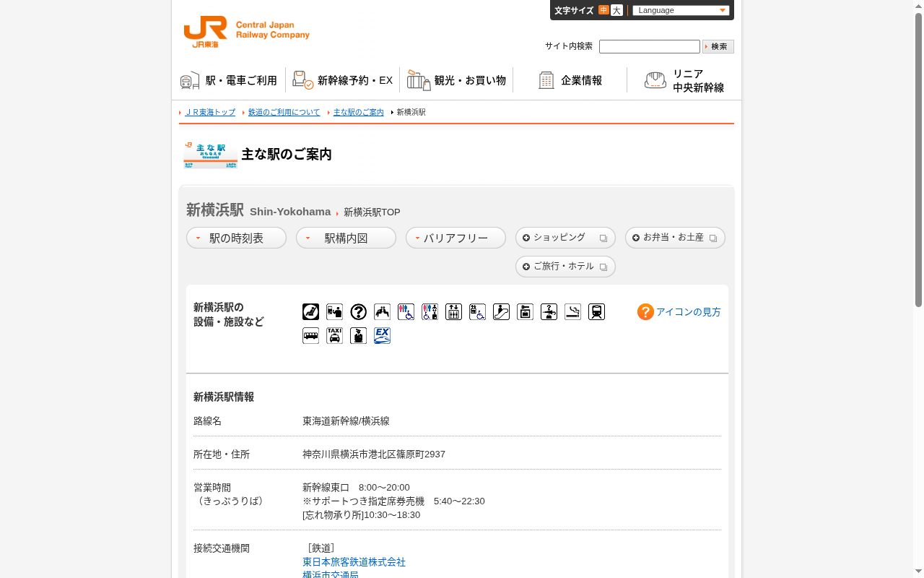
Task: Open the Language dropdown
Action: point(681,10)
